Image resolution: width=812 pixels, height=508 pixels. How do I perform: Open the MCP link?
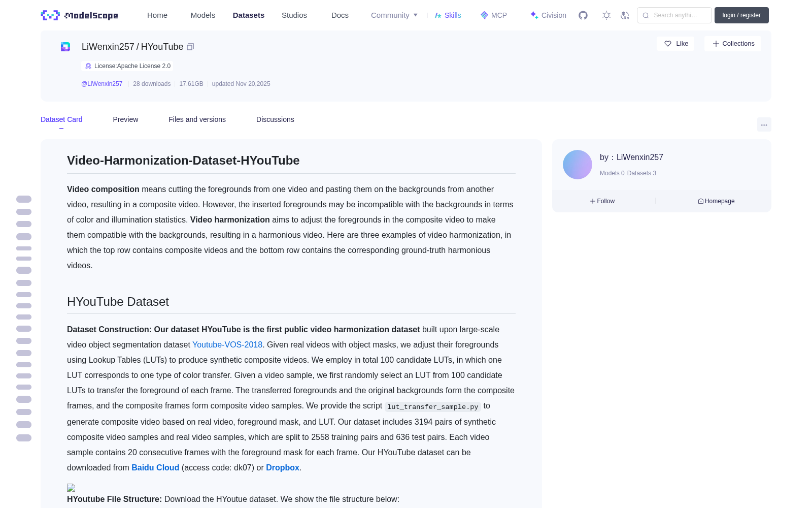tap(494, 15)
